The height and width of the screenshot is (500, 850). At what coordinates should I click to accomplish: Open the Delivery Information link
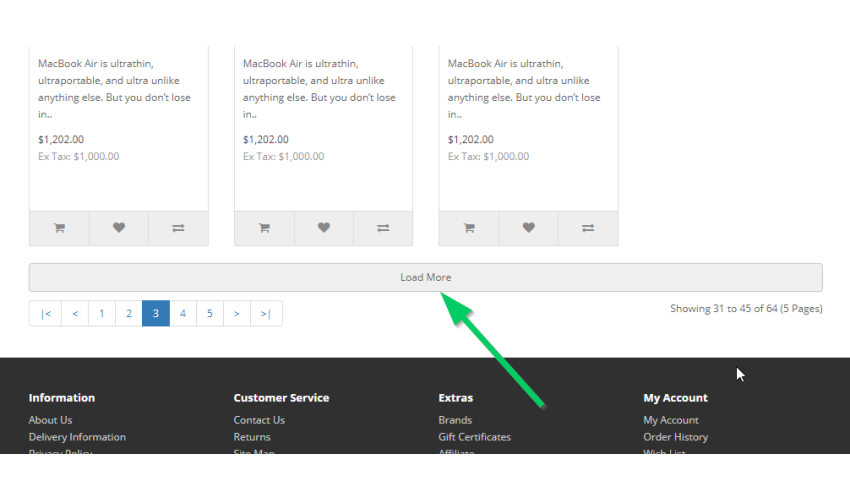point(77,437)
